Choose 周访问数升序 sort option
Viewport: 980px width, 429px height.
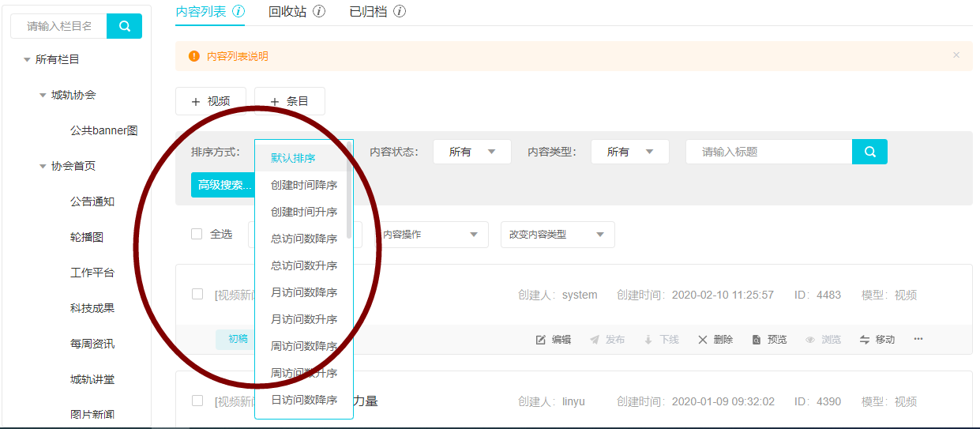(301, 373)
